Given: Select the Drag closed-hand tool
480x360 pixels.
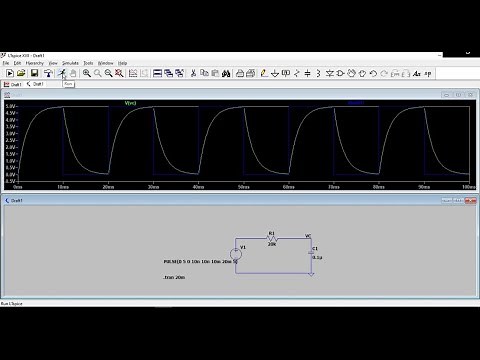Looking at the screenshot, I should point(362,73).
